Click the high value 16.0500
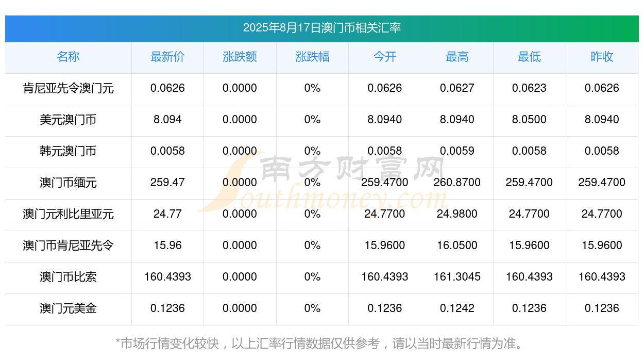Image resolution: width=644 pixels, height=360 pixels. point(457,246)
